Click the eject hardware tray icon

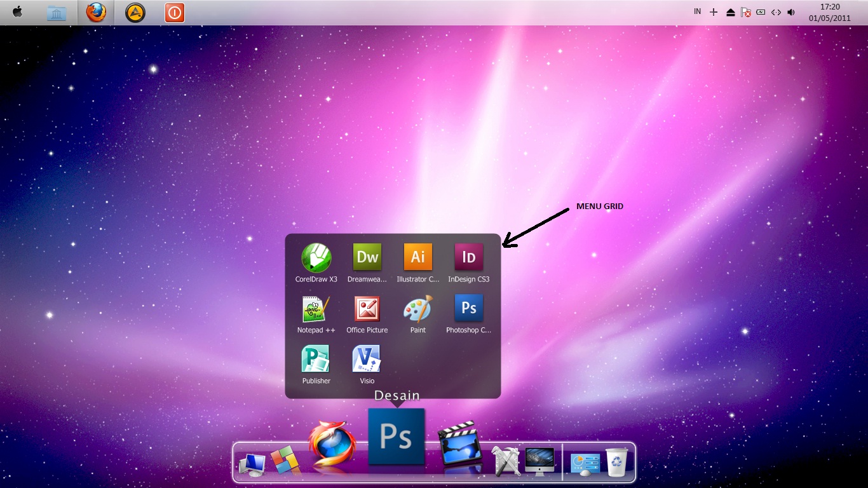[731, 12]
